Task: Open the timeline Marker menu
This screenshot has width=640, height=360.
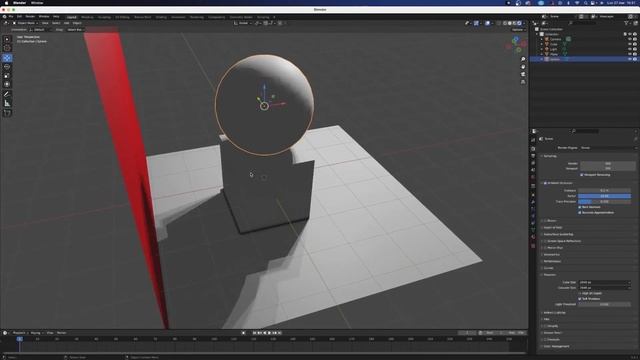Action: (62, 333)
